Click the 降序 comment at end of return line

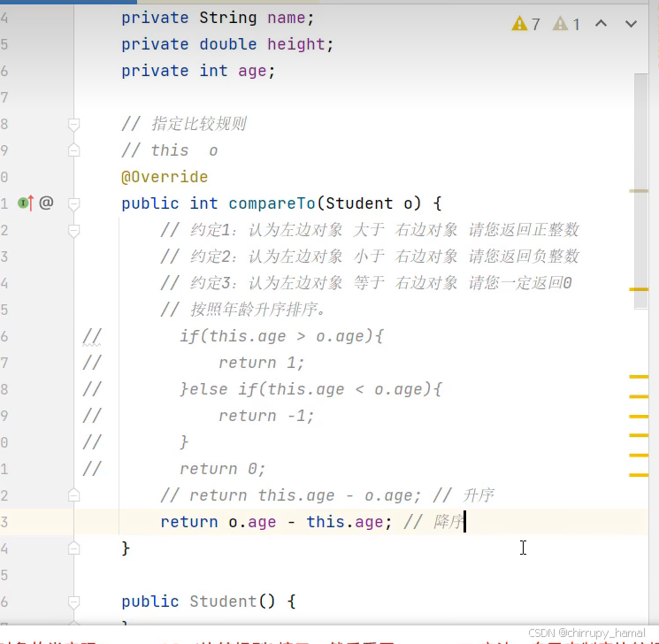(433, 522)
